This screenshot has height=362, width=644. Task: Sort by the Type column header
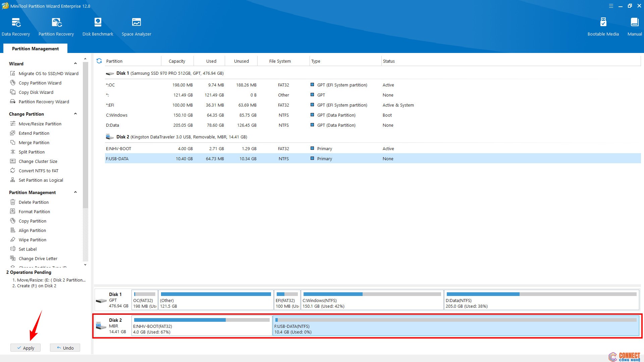point(345,61)
